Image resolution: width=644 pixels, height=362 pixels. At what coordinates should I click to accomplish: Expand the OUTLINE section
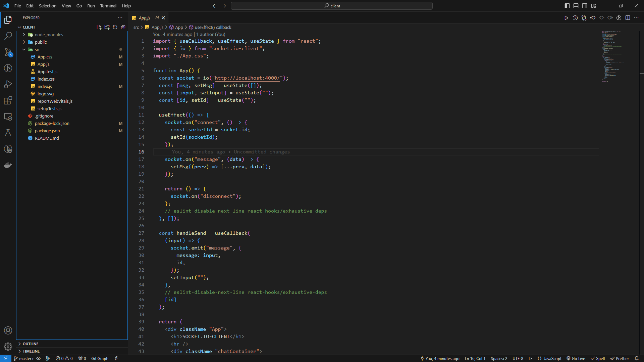tap(31, 344)
